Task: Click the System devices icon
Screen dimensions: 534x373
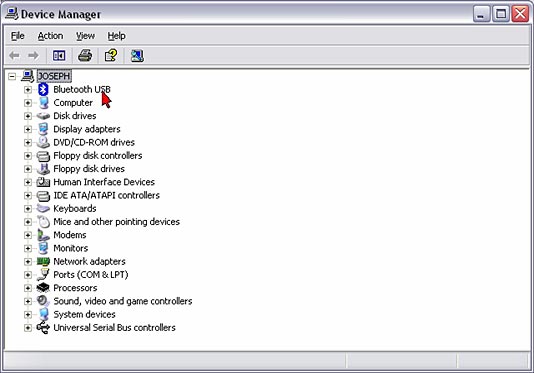Action: [x=43, y=314]
